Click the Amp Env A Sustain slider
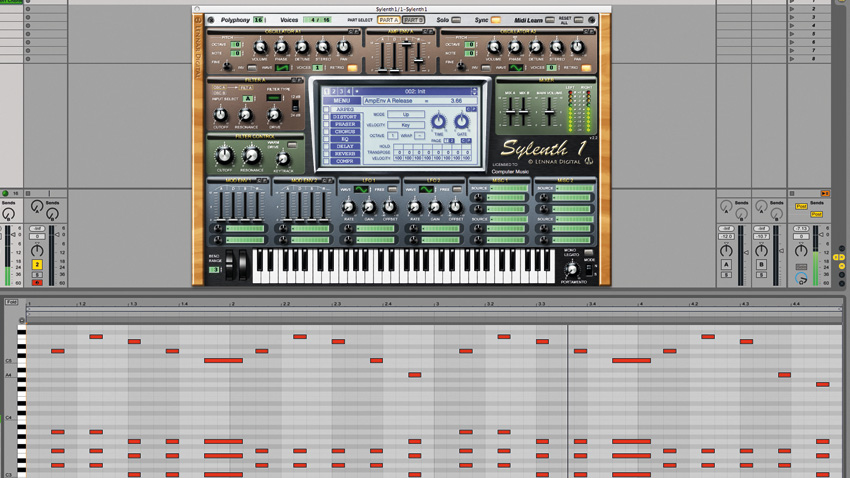Image resolution: width=850 pixels, height=478 pixels. 407,56
